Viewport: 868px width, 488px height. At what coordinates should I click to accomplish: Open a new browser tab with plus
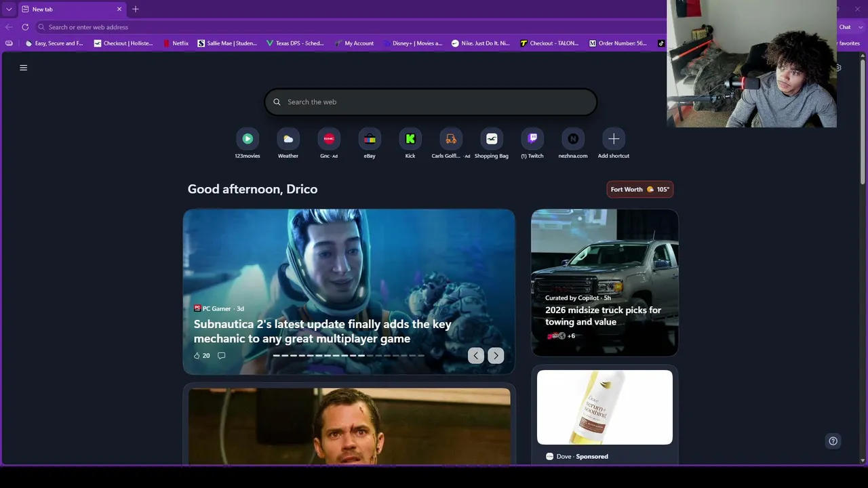136,9
